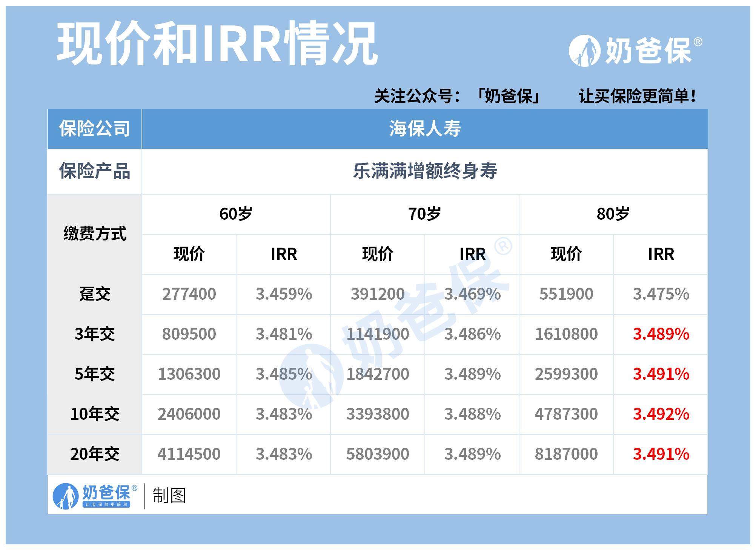Click the IRR value 3.459%
The image size is (756, 550).
pyautogui.click(x=284, y=294)
